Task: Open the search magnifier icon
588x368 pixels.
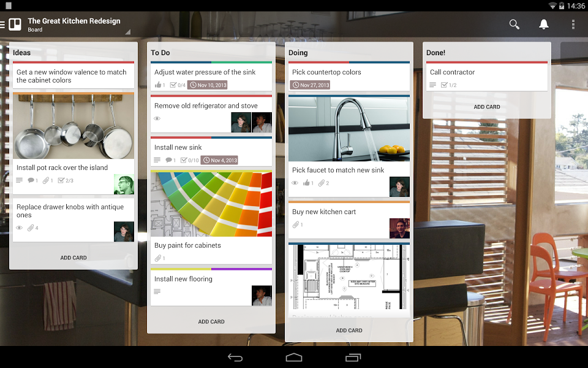Action: (514, 25)
